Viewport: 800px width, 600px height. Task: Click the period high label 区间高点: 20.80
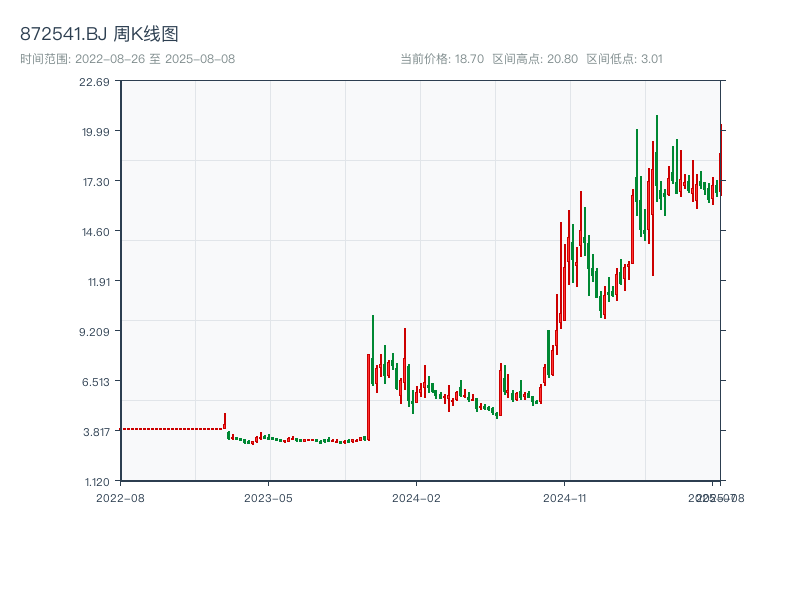pyautogui.click(x=535, y=59)
